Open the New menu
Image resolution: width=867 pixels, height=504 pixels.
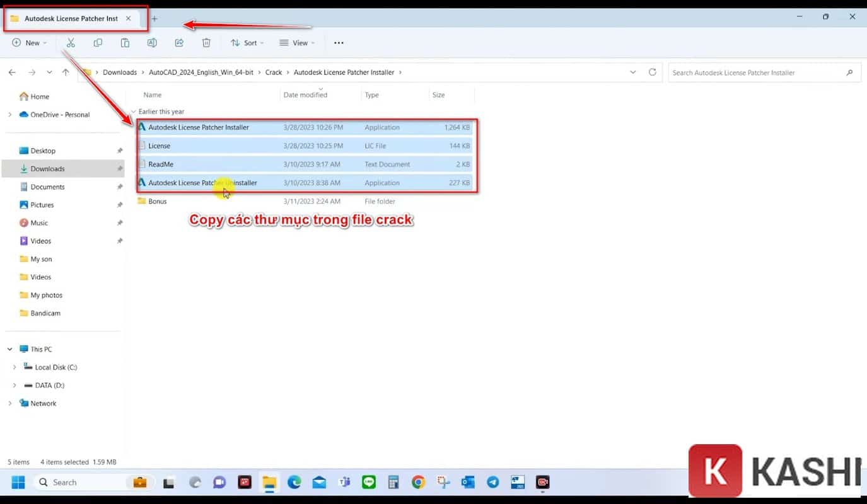29,42
